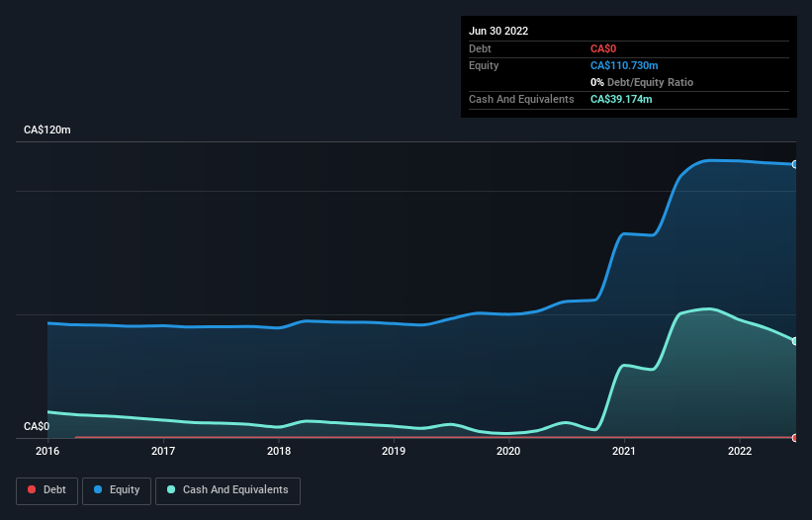Toggle the Debt legend button
This screenshot has width=812, height=520.
[47, 490]
